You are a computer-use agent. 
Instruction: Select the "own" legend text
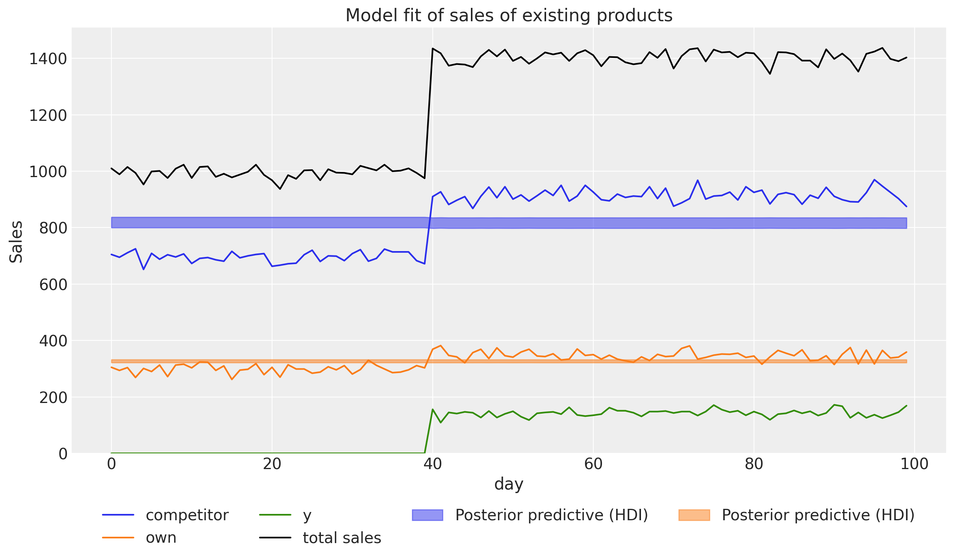(161, 538)
